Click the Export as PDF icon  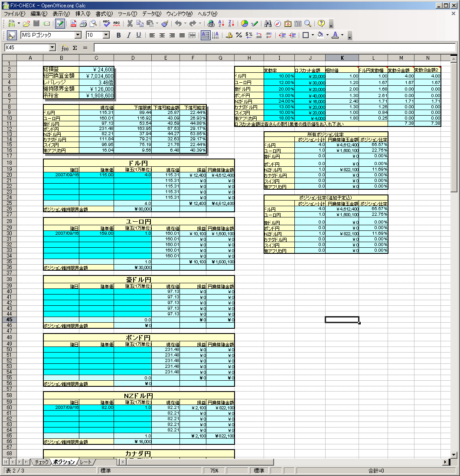coord(73,23)
